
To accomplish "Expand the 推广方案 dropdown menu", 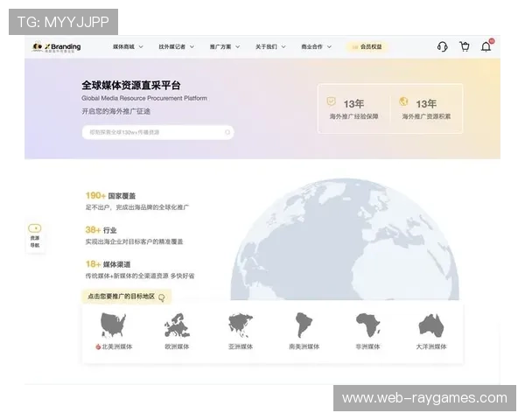I will click(224, 46).
